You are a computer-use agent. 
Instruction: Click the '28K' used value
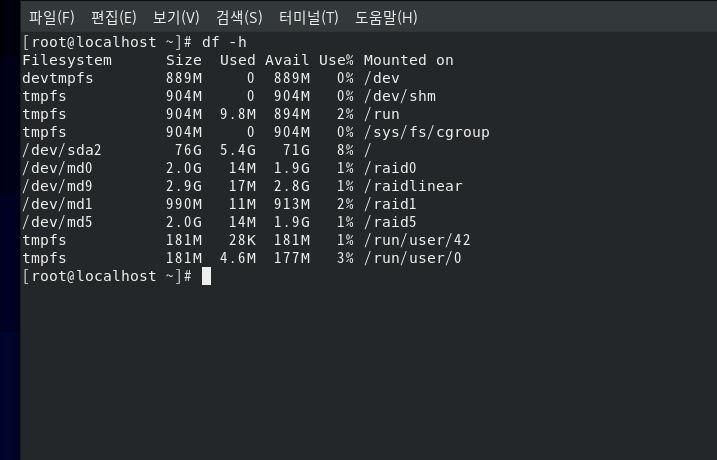click(242, 240)
